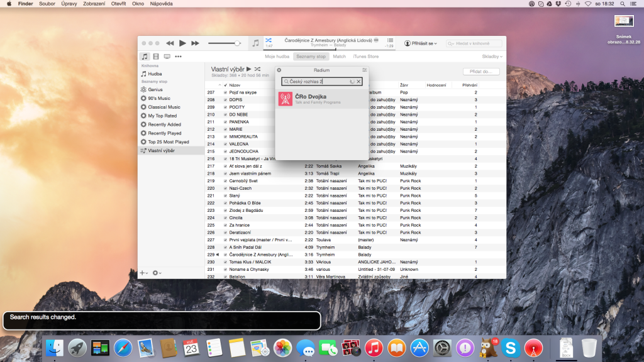Open Safari from the Dock

[x=123, y=348]
